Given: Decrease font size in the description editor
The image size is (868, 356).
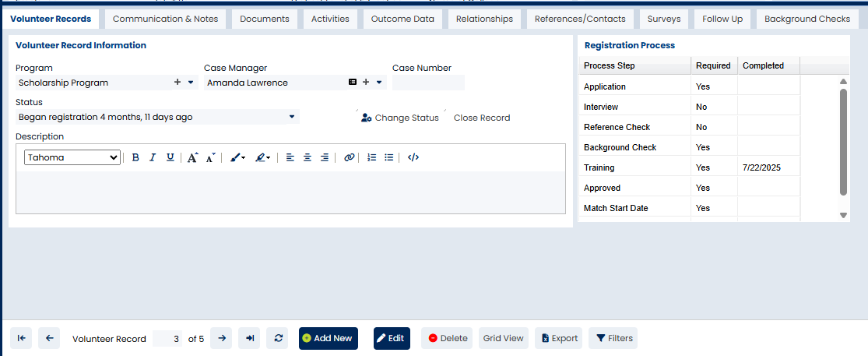Looking at the screenshot, I should click(210, 158).
